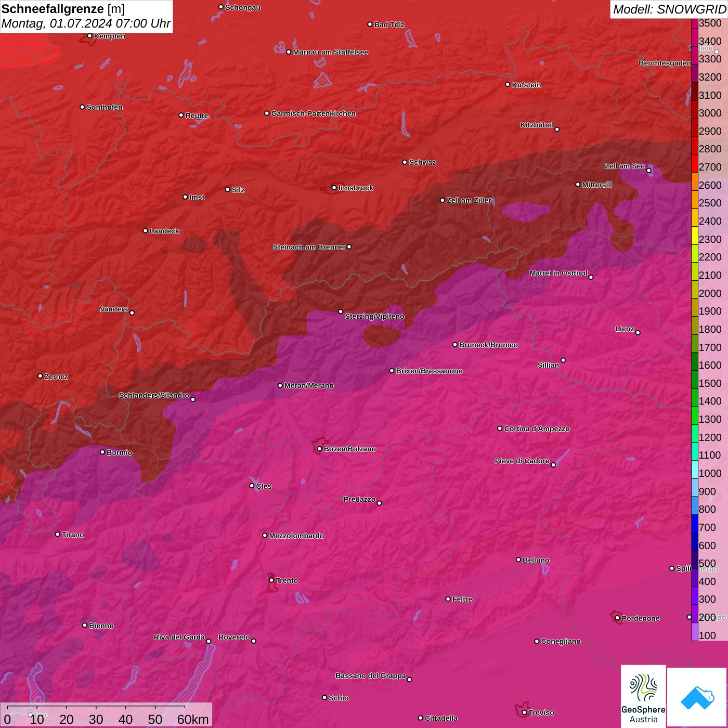
Task: Click the Landeck label
Action: [x=164, y=231]
